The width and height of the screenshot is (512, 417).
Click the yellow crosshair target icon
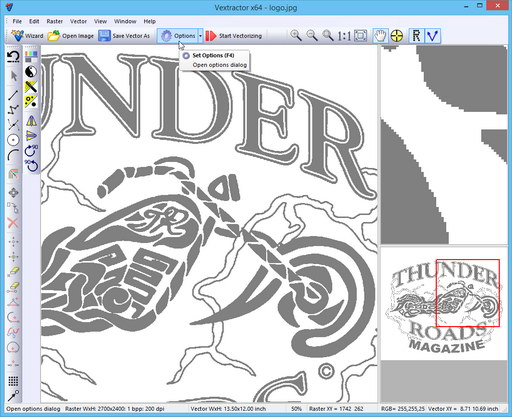point(396,36)
